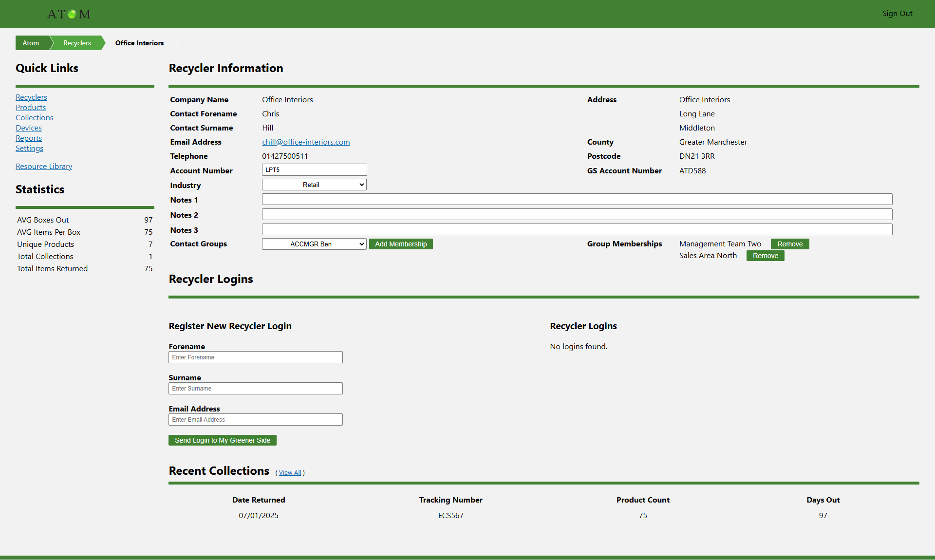The height and width of the screenshot is (560, 935).
Task: Open the Collections quick link
Action: pos(34,118)
